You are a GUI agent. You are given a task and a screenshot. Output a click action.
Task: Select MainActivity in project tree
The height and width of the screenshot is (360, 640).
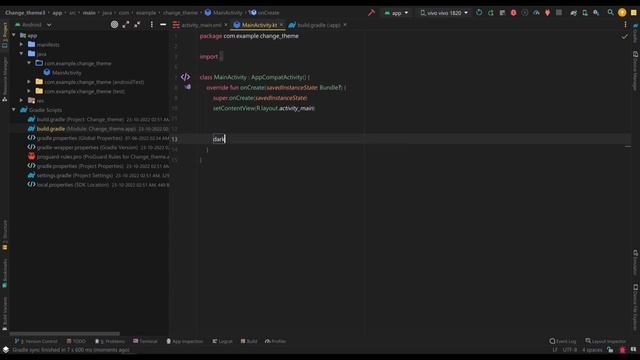pyautogui.click(x=62, y=73)
